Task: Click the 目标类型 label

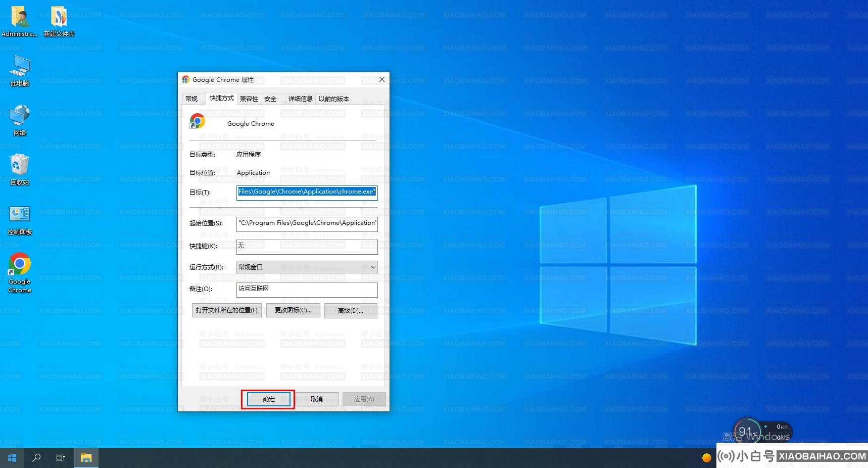Action: (x=202, y=155)
